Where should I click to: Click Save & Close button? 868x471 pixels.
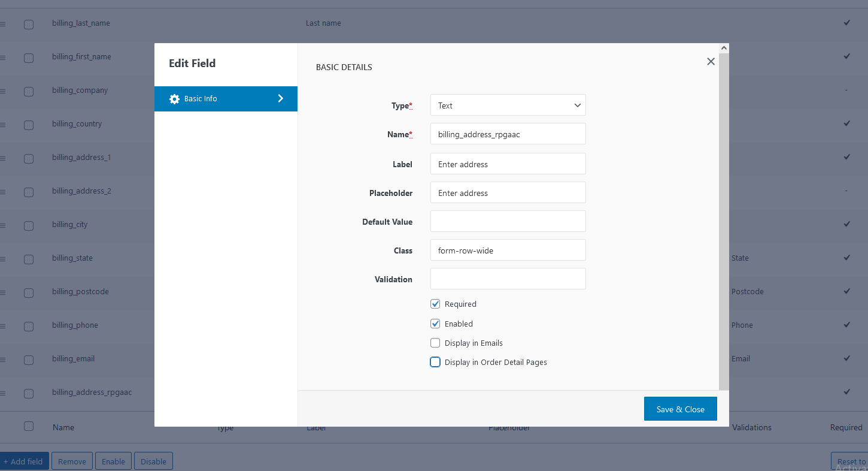click(680, 409)
